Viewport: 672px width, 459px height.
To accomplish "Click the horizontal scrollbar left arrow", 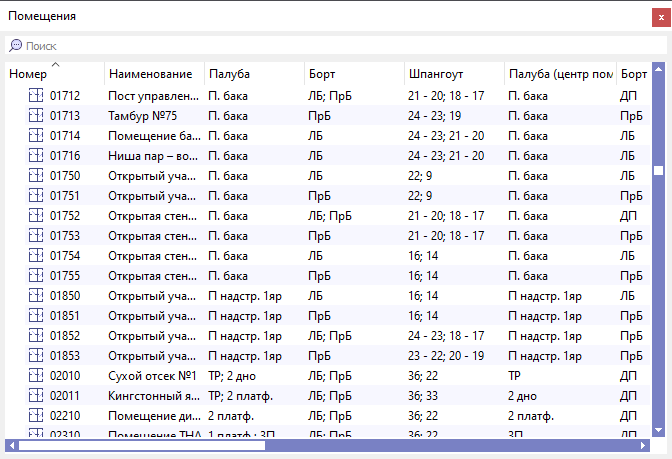I will tap(12, 445).
